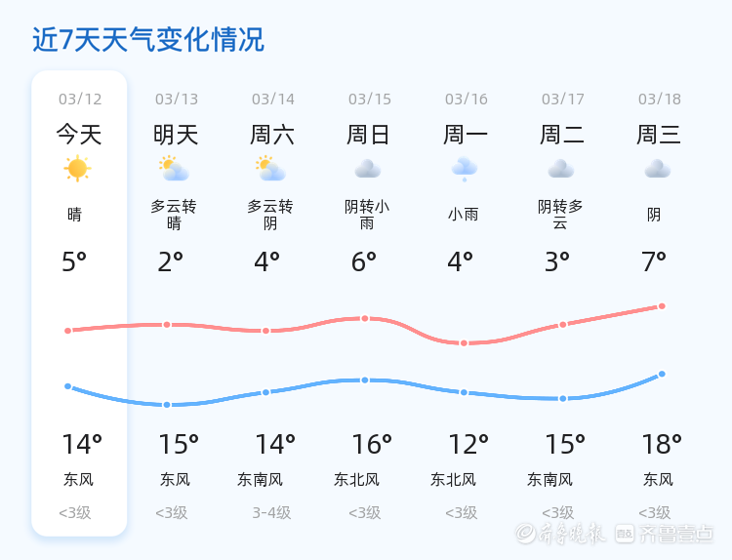
Task: Click the 3-4级 wind level text
Action: pos(271,513)
